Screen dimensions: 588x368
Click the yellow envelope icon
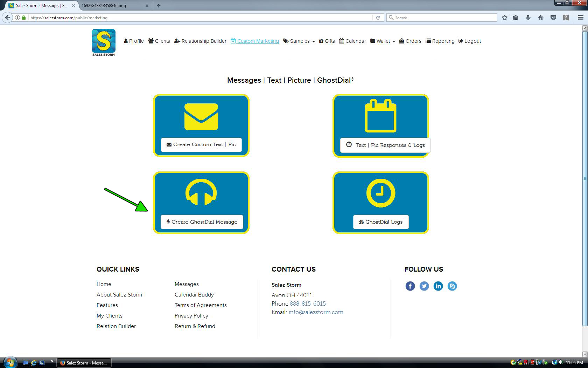[x=201, y=117]
